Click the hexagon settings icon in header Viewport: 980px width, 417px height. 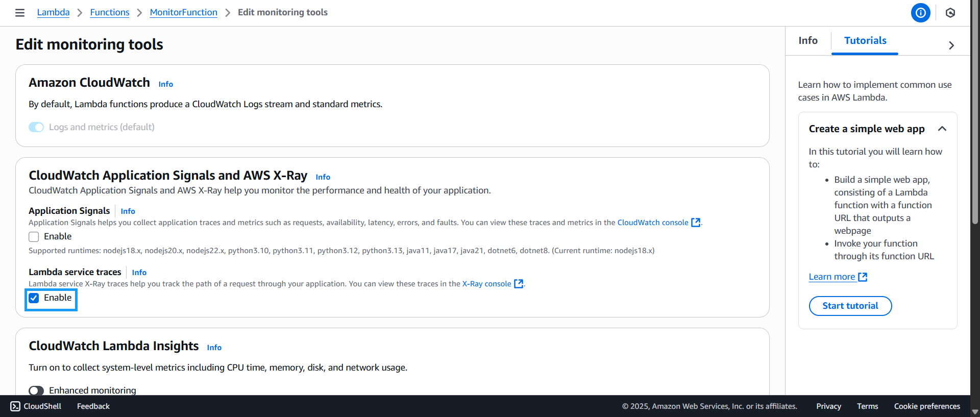(x=950, y=13)
